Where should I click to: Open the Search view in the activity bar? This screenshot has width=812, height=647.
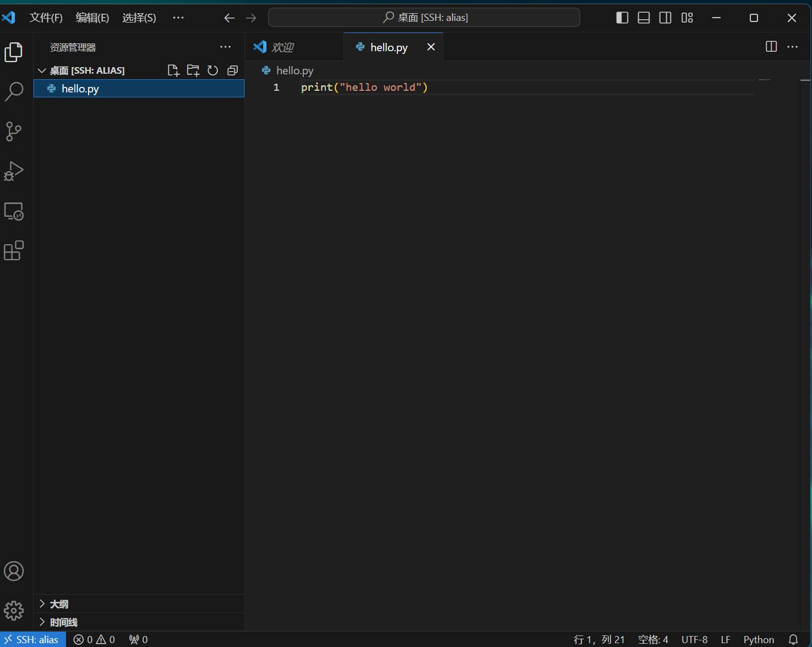point(14,92)
